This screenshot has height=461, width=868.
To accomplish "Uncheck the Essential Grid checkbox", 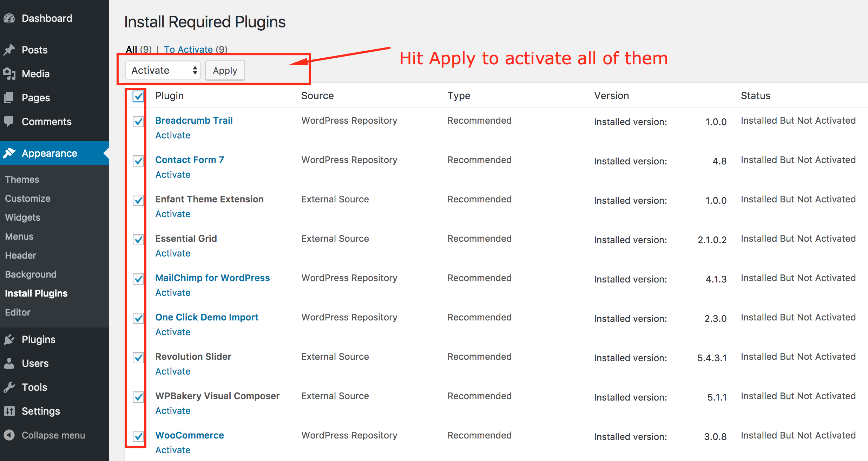I will [138, 240].
